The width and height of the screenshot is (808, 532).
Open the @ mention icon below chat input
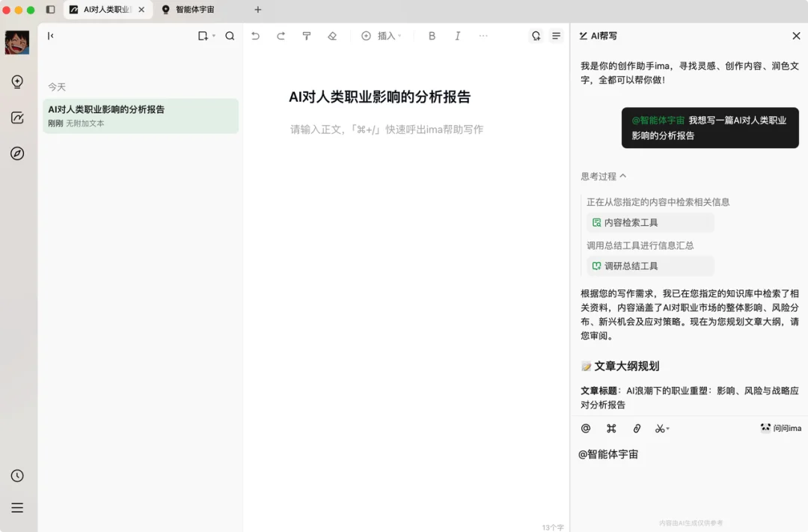[x=586, y=428]
